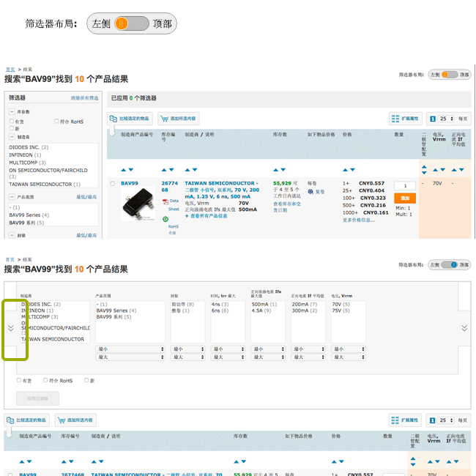This screenshot has width=476, height=476.
Task: Click down arrow under 二极管配置 in left-filter view
Action: click(x=425, y=172)
